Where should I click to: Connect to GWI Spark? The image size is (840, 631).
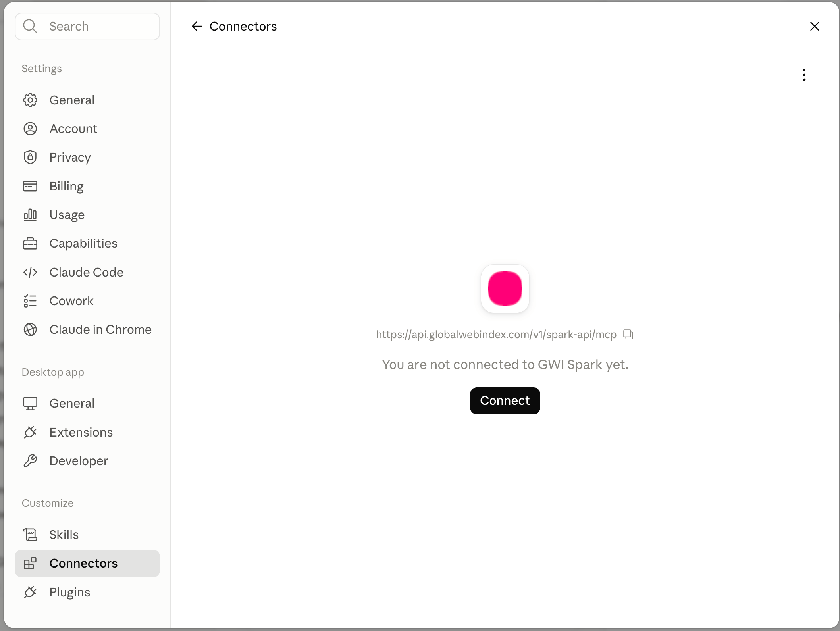(505, 401)
